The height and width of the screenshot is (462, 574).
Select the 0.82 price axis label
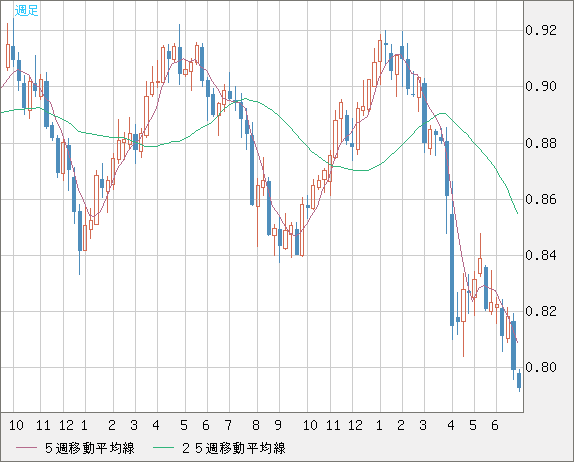click(x=541, y=311)
